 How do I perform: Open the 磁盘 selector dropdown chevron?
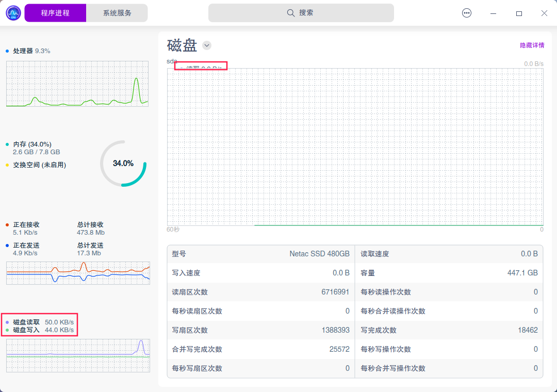coord(207,45)
